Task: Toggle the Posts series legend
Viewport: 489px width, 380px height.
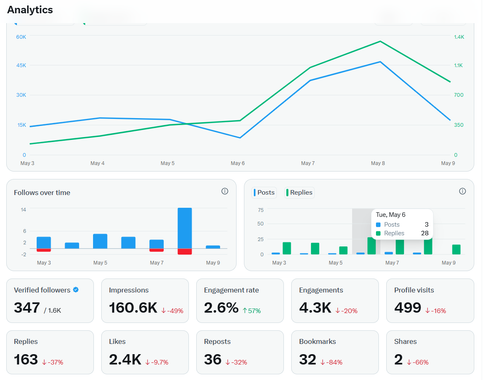Action: click(x=264, y=193)
